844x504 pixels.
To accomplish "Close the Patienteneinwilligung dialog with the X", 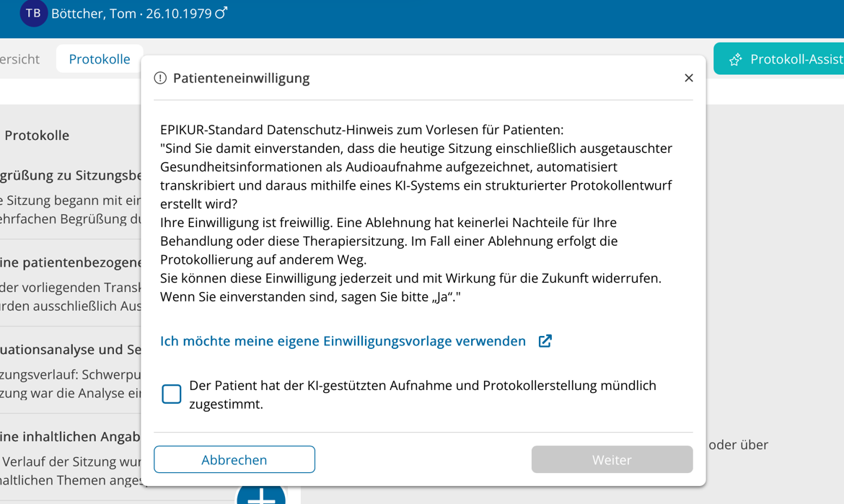I will click(688, 78).
